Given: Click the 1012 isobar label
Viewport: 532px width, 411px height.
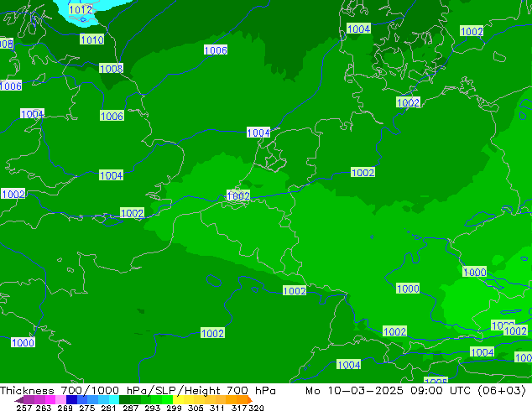Looking at the screenshot, I should [x=81, y=9].
